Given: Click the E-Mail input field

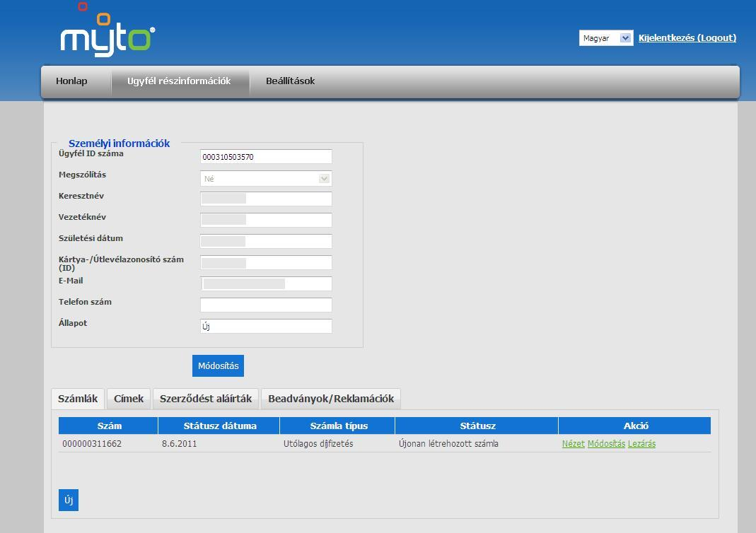Looking at the screenshot, I should [266, 284].
